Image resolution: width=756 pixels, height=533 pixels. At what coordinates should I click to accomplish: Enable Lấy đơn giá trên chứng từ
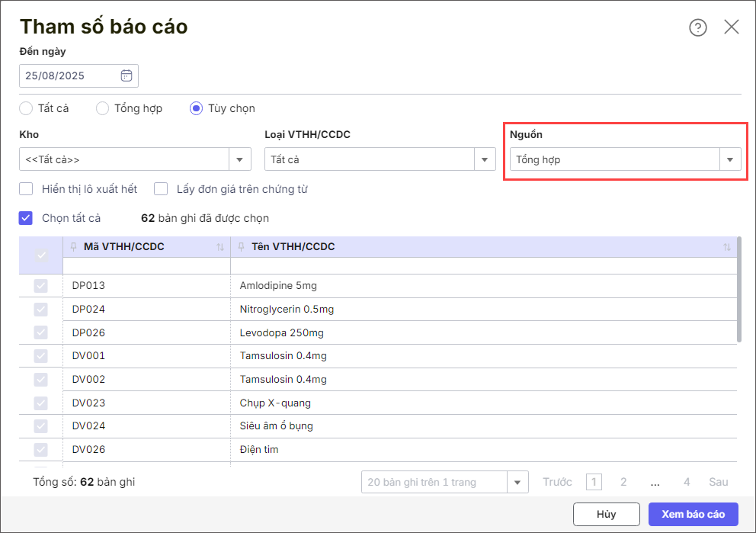(161, 189)
